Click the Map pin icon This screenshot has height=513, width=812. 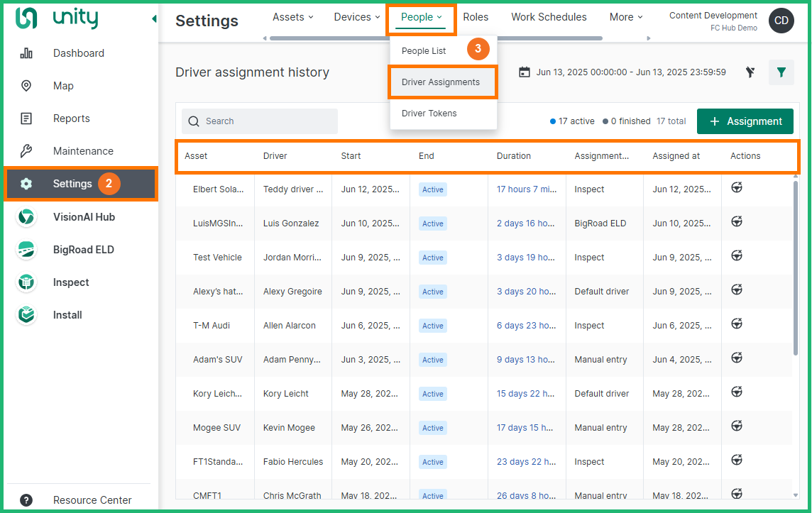(26, 86)
